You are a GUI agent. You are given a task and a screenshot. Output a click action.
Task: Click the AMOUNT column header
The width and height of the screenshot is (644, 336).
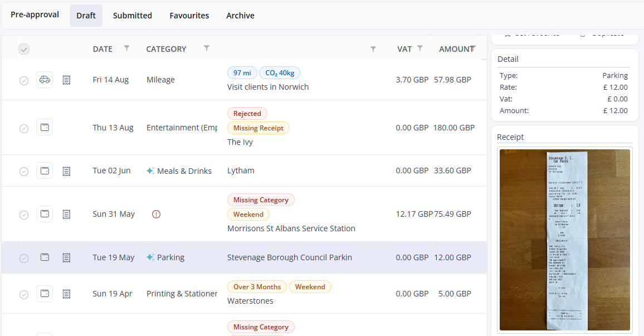point(457,49)
